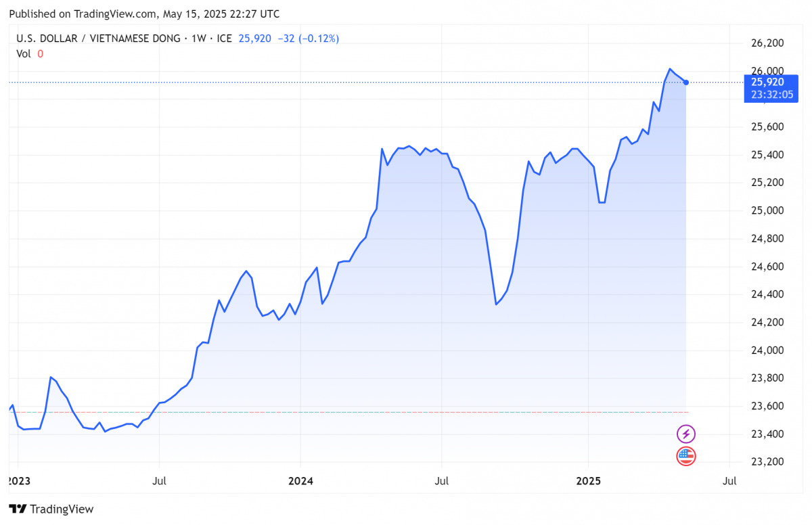Screen dimensions: 812x525
Task: Click the TradingView logo in the bottom corner
Action: 51,509
